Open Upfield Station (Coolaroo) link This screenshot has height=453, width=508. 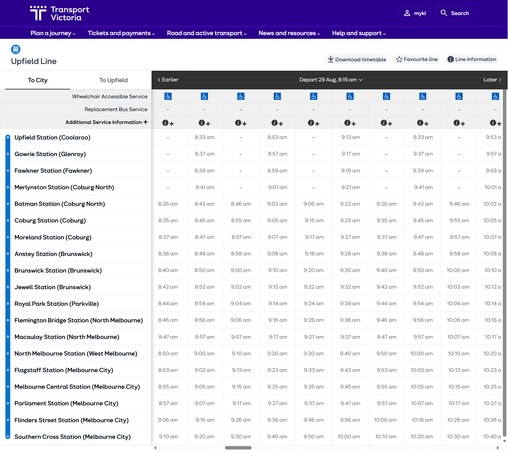52,137
